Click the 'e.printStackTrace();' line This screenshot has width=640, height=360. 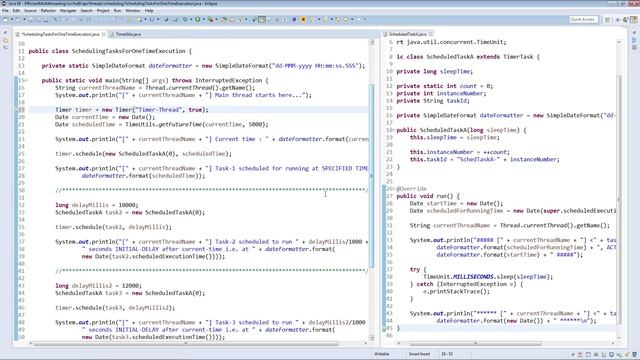click(x=456, y=292)
